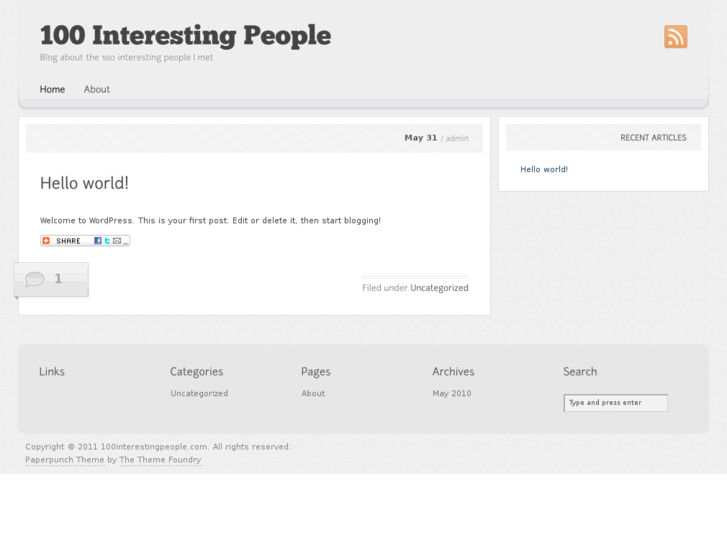Open Uncategorized in footer Categories
The image size is (727, 545).
199,393
